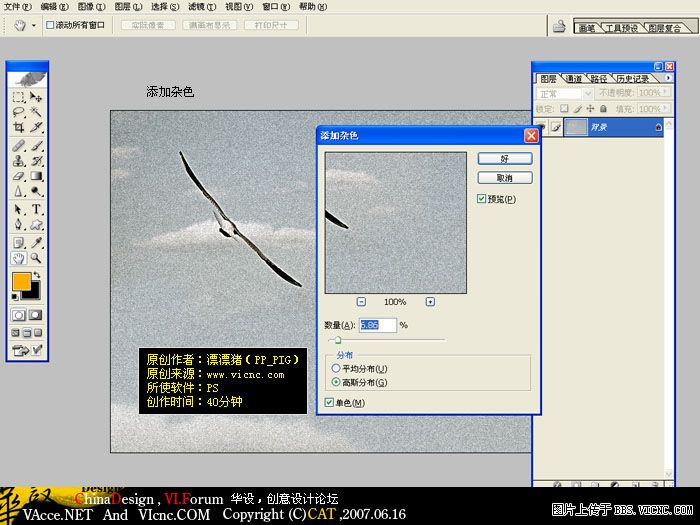
Task: Open the File menu
Action: [17, 7]
